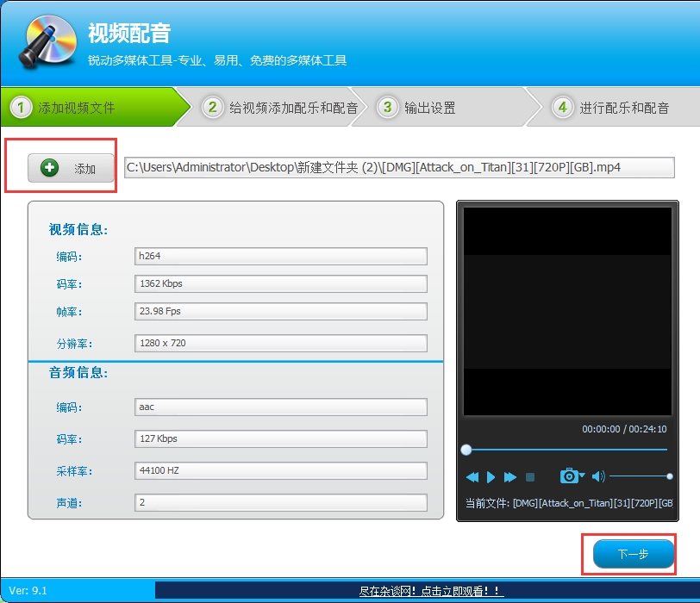
Task: Click the 视频配音 title text
Action: (x=129, y=33)
